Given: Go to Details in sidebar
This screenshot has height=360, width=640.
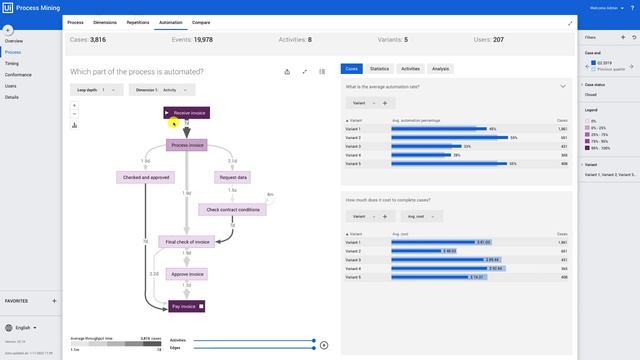Looking at the screenshot, I should tap(12, 98).
